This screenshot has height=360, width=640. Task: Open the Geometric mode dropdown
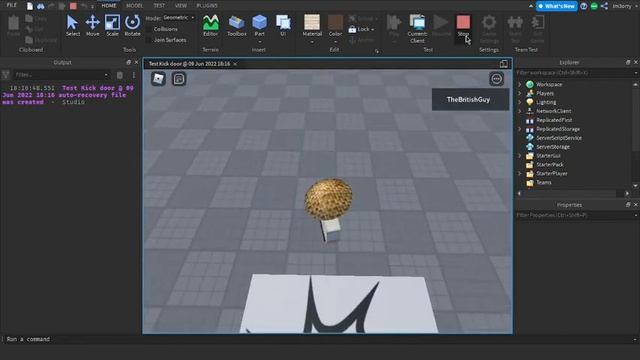pos(179,18)
